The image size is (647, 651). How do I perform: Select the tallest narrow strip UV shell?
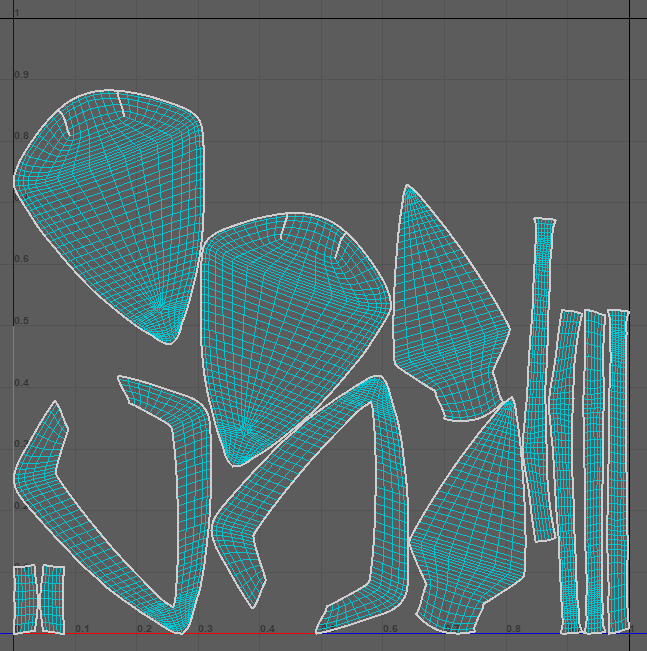541,380
